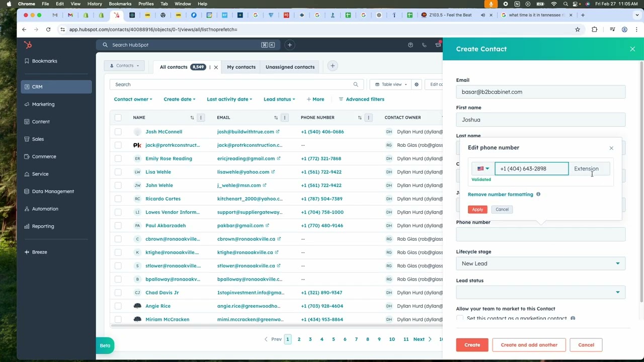Viewport: 644px width, 362px height.
Task: Open Chrome extensions puzzle icon
Action: (594, 29)
